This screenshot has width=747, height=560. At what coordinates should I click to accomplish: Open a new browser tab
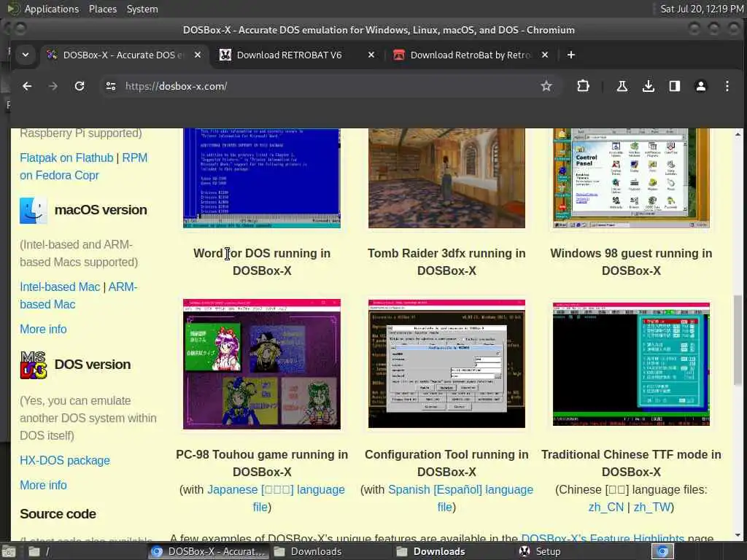click(x=570, y=55)
